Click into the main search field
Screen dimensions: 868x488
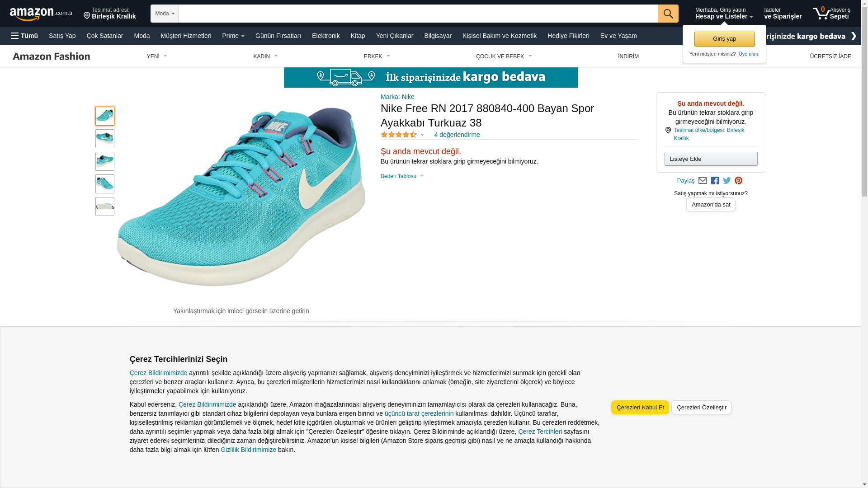(x=418, y=14)
